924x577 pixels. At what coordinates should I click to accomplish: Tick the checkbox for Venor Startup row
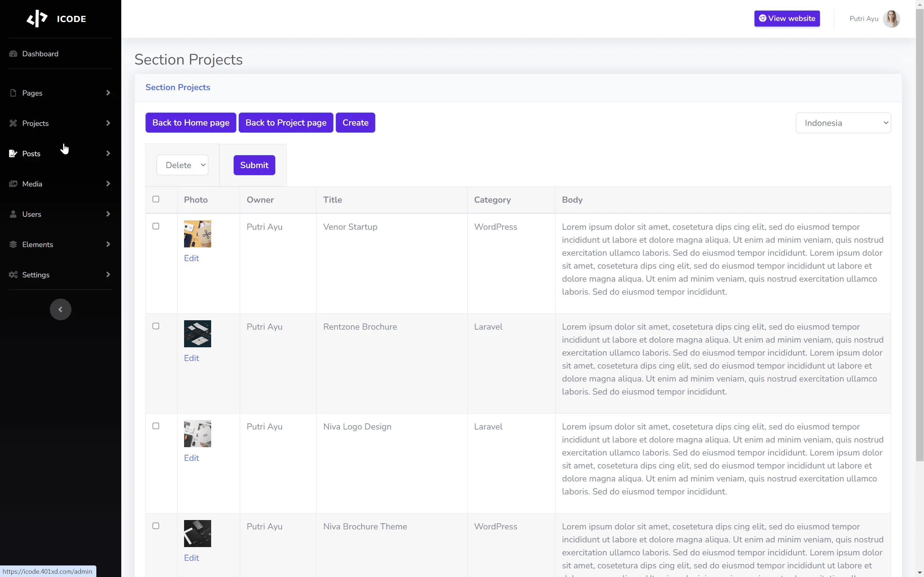[x=156, y=226]
